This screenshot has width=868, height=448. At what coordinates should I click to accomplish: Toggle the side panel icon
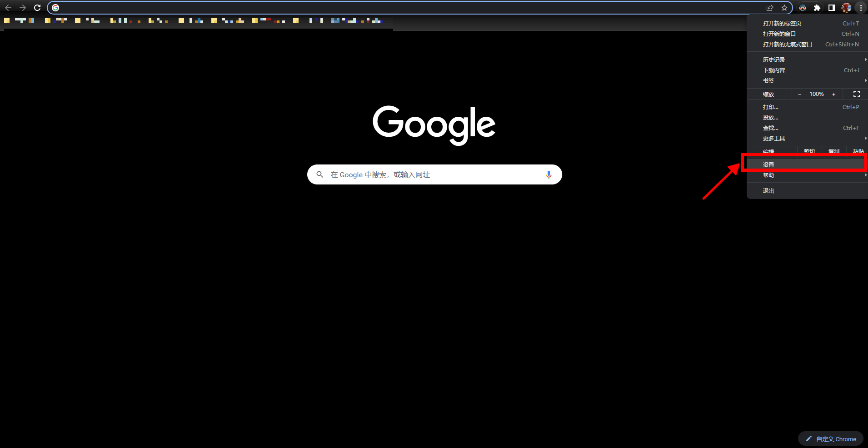[832, 8]
